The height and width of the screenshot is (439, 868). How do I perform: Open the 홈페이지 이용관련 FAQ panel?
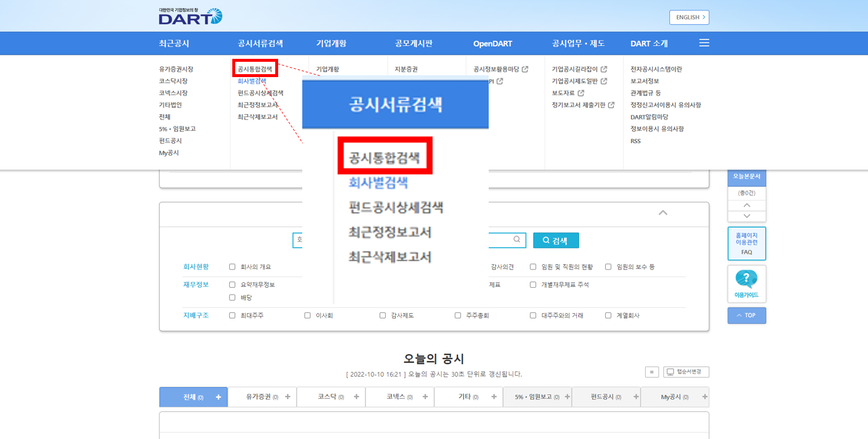click(x=746, y=243)
